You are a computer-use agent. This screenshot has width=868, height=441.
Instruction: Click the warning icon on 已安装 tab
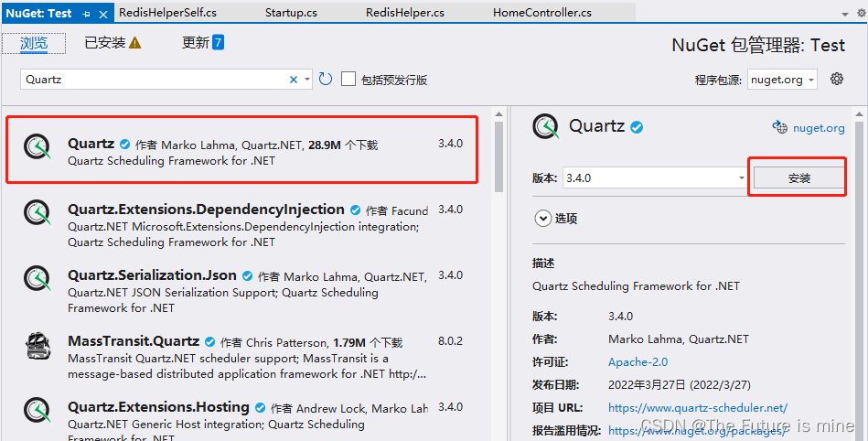tap(134, 43)
